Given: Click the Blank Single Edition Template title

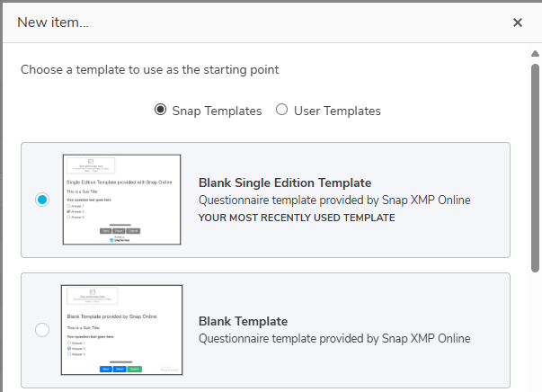Looking at the screenshot, I should [285, 183].
